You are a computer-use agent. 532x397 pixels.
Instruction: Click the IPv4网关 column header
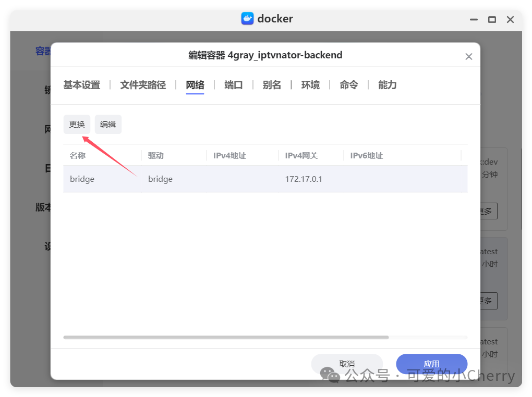[301, 156]
